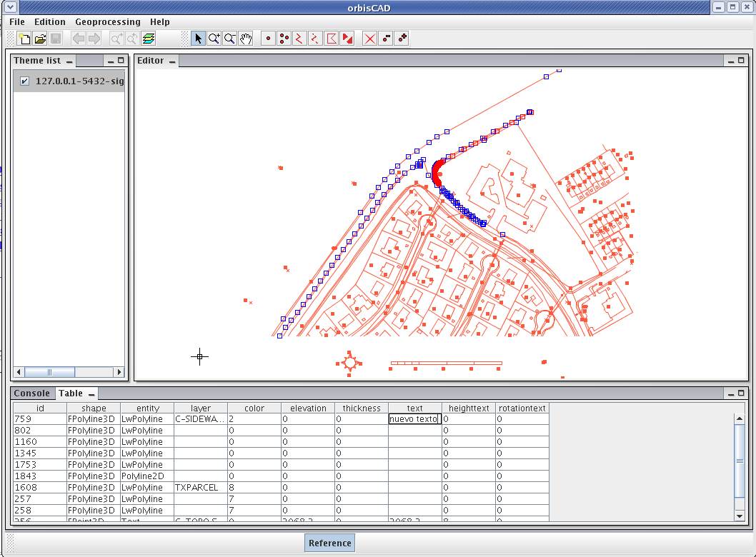
Task: Click the Open folder icon
Action: 40,39
